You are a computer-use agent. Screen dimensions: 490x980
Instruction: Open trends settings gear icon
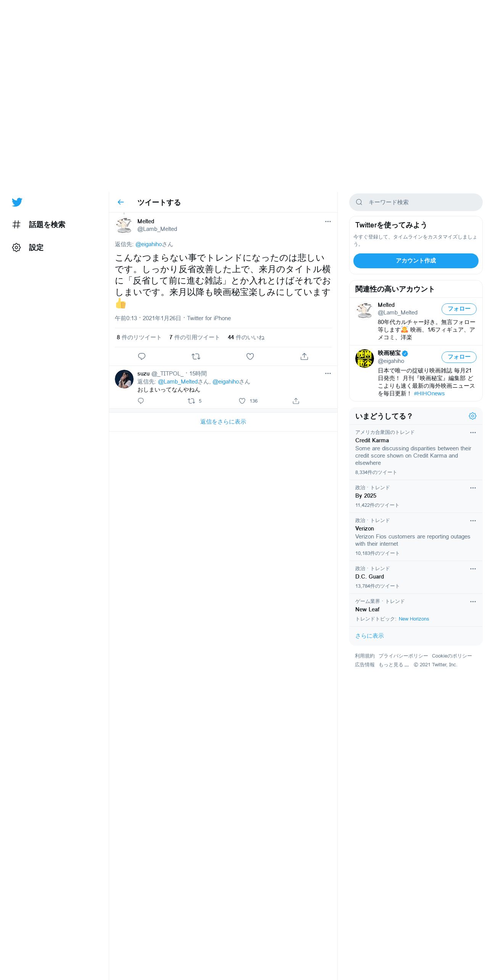(x=472, y=416)
